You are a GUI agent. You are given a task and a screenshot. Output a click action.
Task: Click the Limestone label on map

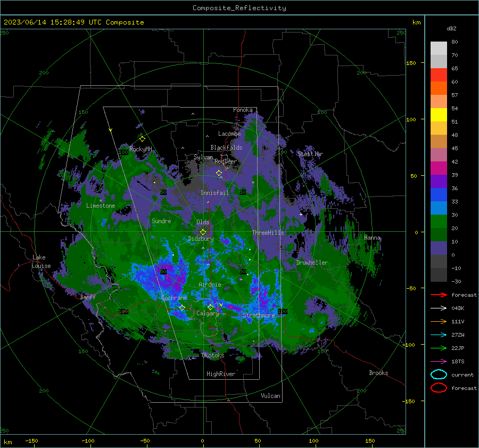click(x=101, y=206)
